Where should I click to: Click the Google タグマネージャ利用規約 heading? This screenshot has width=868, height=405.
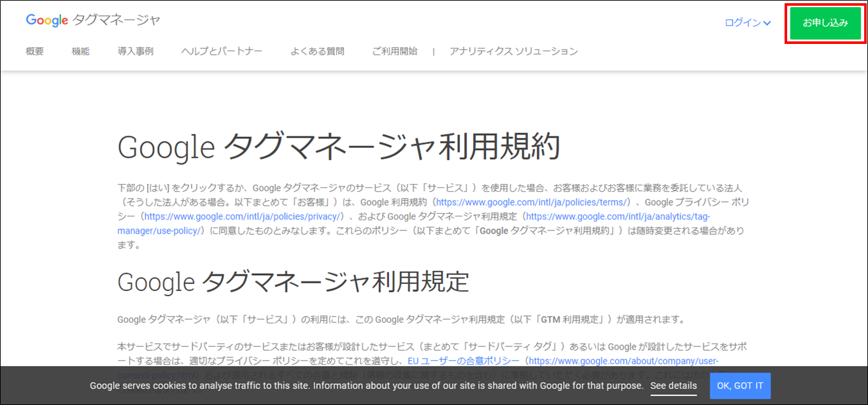point(339,148)
